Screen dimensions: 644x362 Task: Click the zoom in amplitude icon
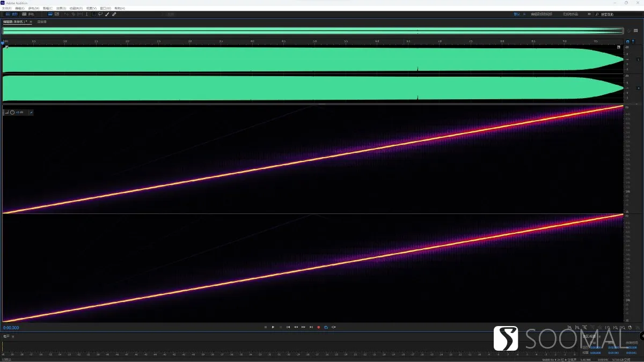pyautogui.click(x=569, y=328)
